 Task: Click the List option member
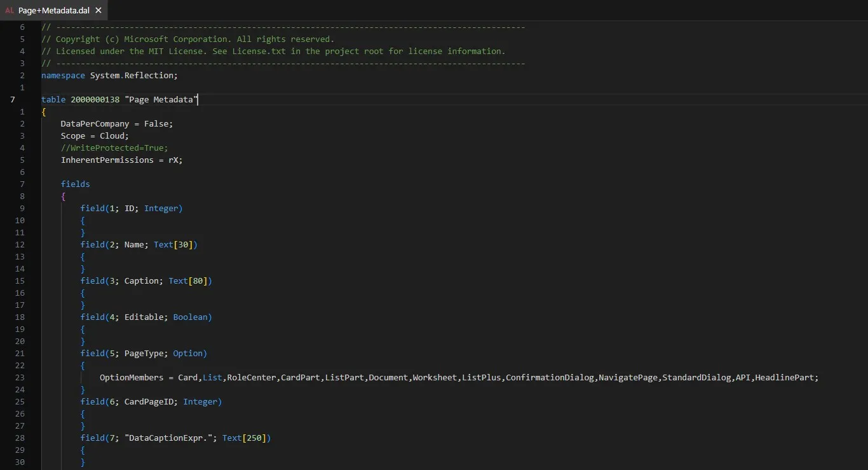[x=212, y=377]
